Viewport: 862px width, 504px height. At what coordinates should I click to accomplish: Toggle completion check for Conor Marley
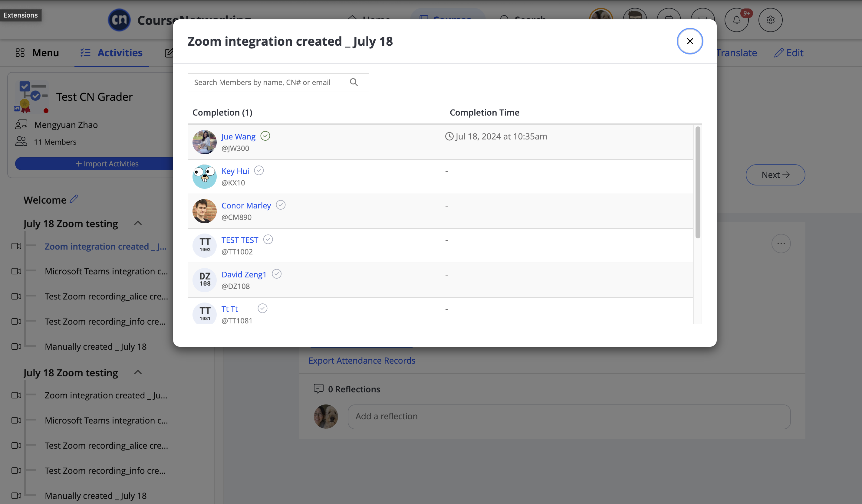[281, 205]
